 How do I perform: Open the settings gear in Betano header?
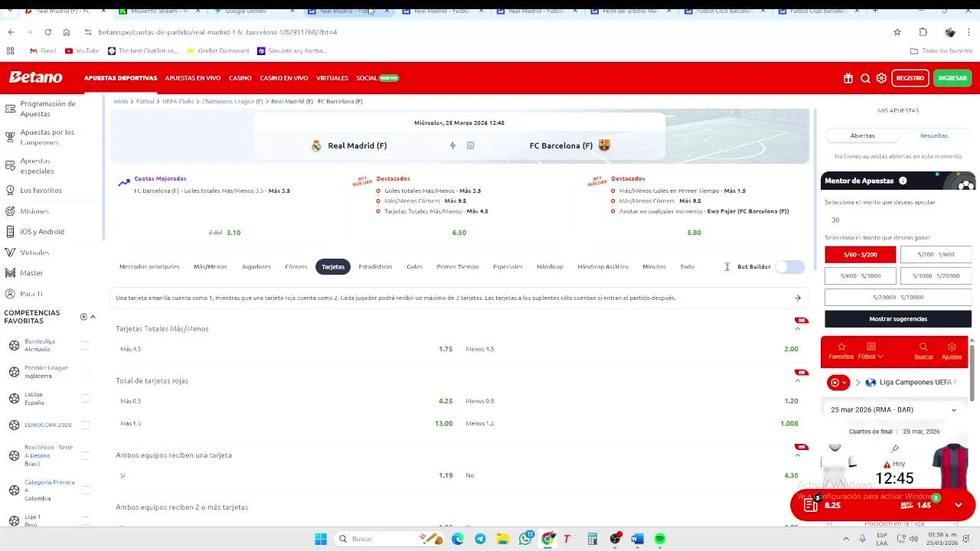(881, 78)
